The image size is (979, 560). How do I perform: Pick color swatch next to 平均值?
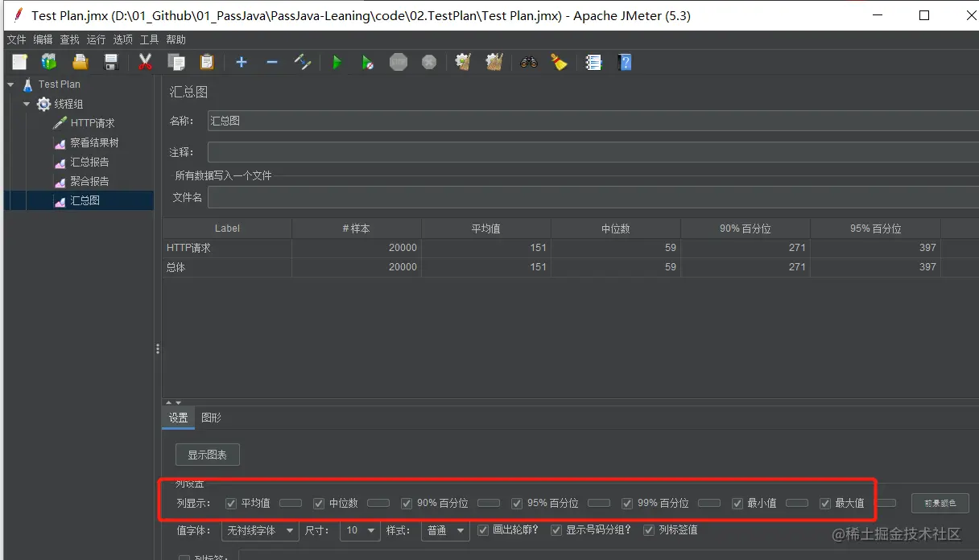(x=291, y=503)
